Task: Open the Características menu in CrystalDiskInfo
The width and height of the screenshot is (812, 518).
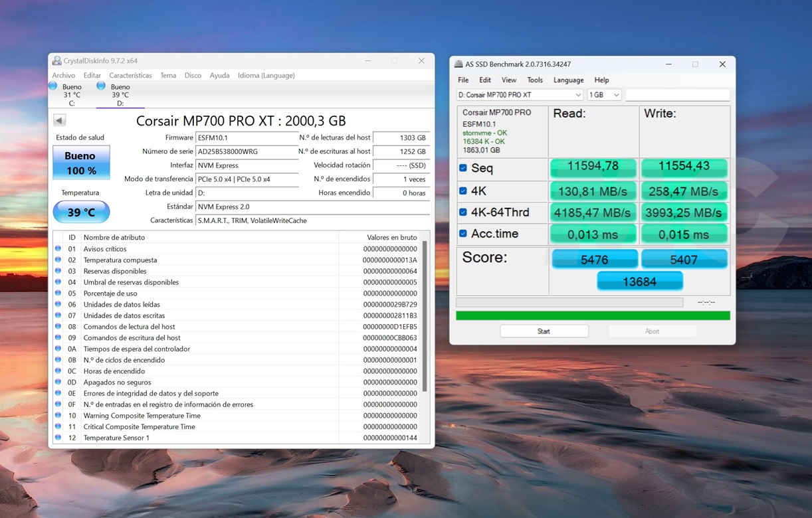Action: [x=130, y=75]
